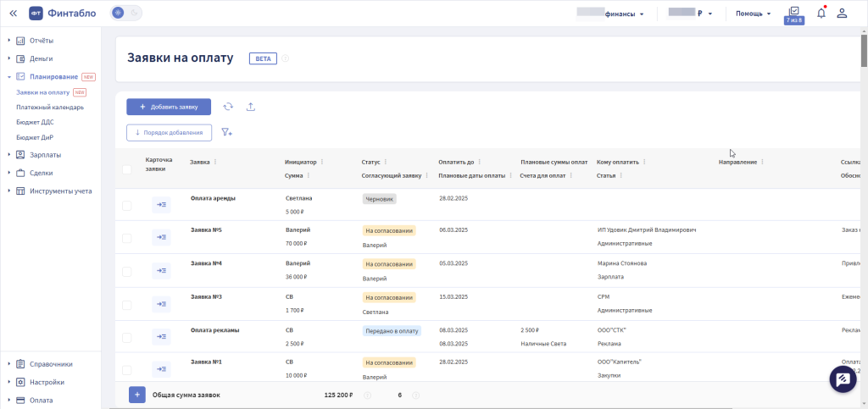The height and width of the screenshot is (409, 868).
Task: Open the Настройки sidebar section
Action: [47, 383]
